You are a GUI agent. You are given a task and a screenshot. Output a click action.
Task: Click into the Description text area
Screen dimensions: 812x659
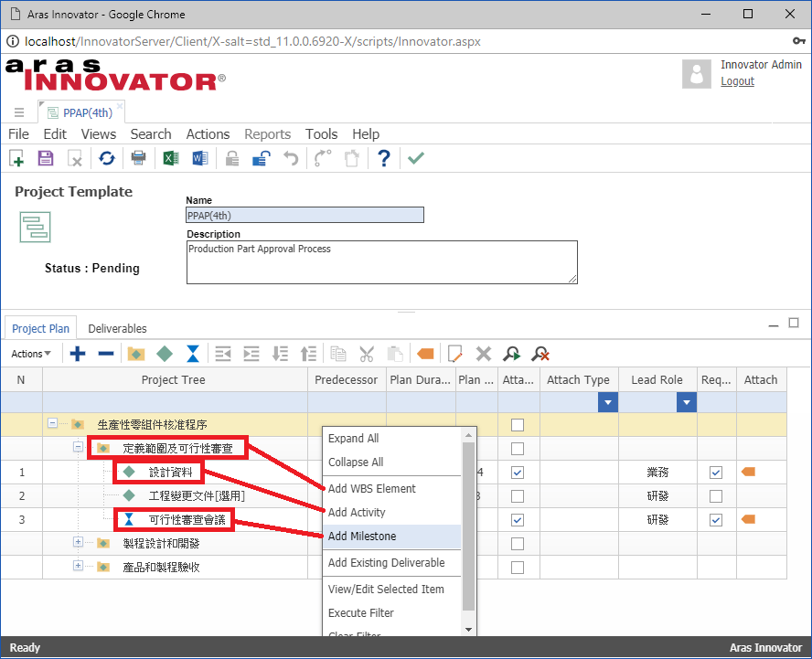pyautogui.click(x=381, y=261)
